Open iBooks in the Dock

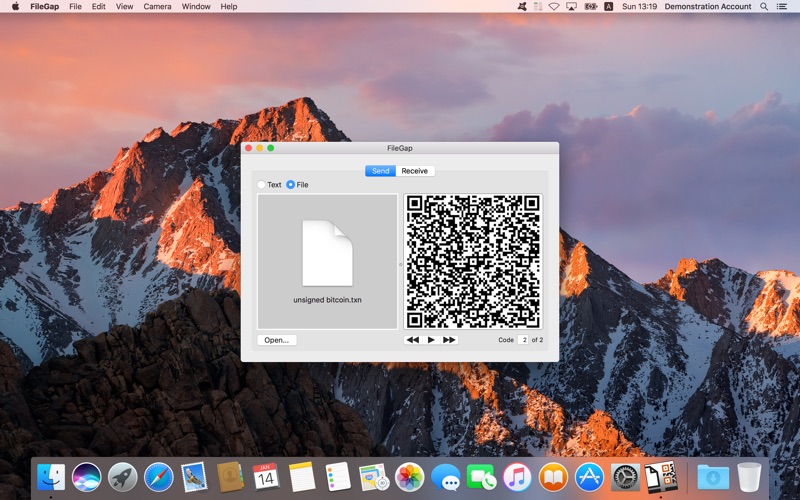(553, 477)
